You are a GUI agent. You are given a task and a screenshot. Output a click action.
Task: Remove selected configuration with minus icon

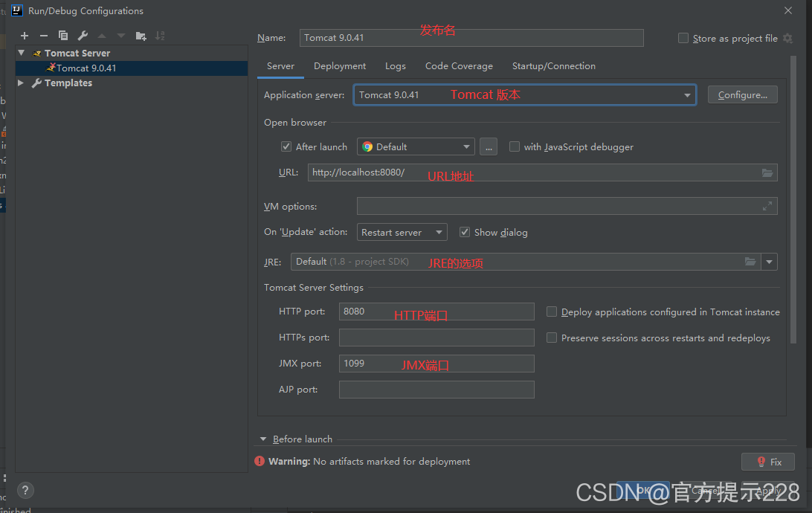pos(43,36)
